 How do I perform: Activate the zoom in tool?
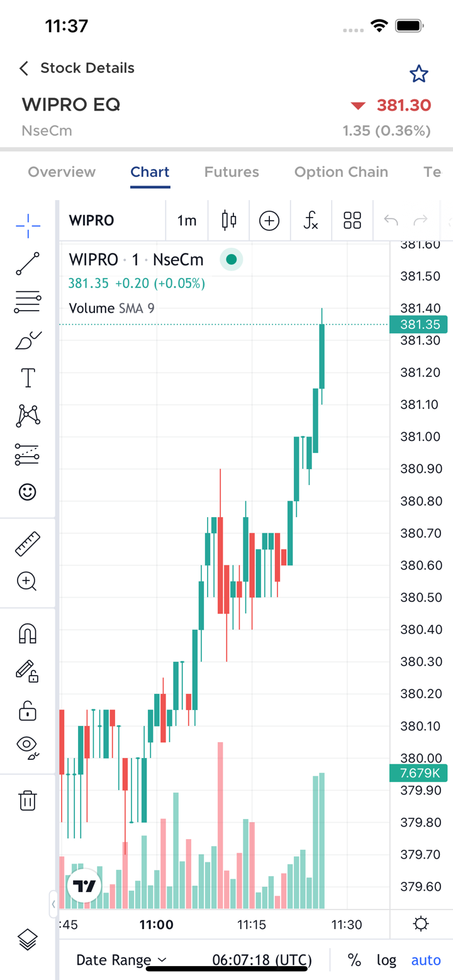(x=28, y=581)
